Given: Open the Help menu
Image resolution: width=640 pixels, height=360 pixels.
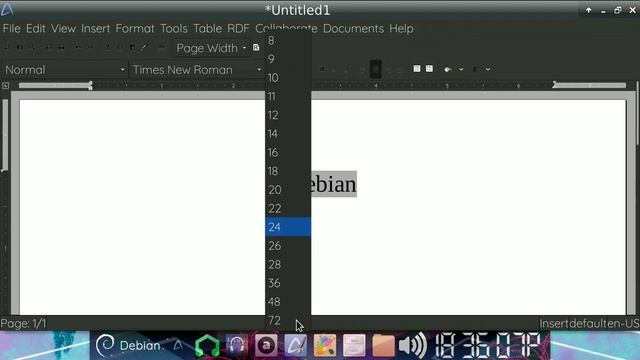Looking at the screenshot, I should pyautogui.click(x=401, y=29).
